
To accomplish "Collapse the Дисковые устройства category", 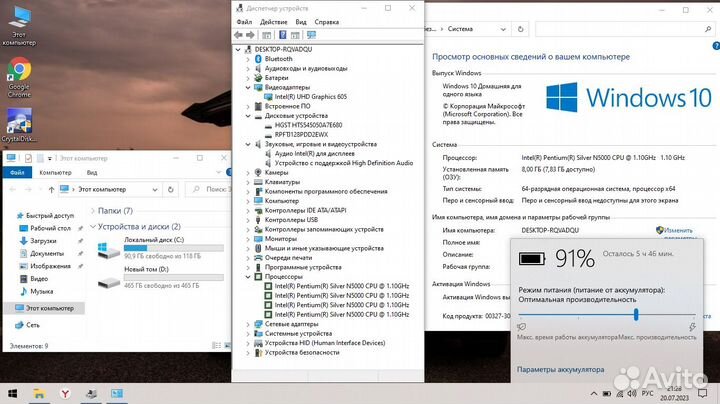I will point(248,116).
